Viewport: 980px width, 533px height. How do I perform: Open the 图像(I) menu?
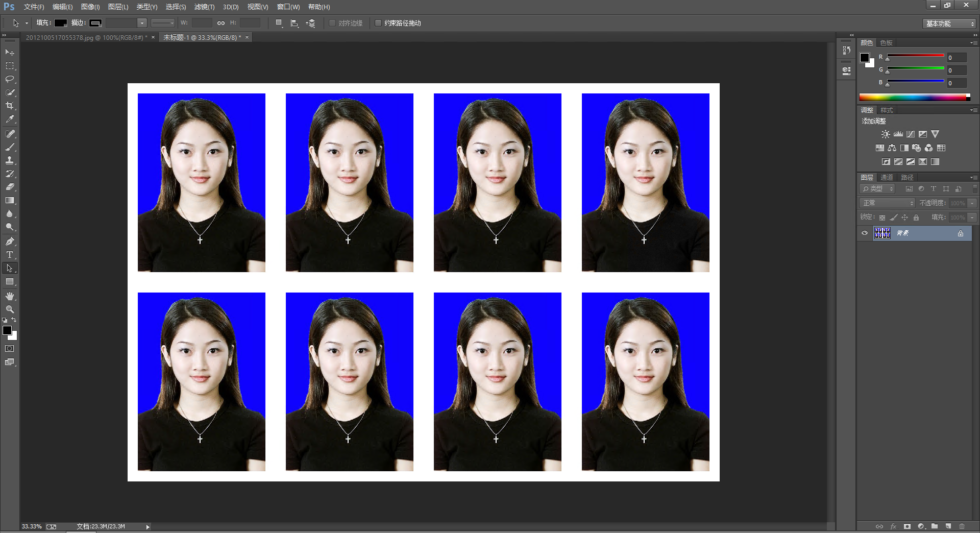point(90,7)
